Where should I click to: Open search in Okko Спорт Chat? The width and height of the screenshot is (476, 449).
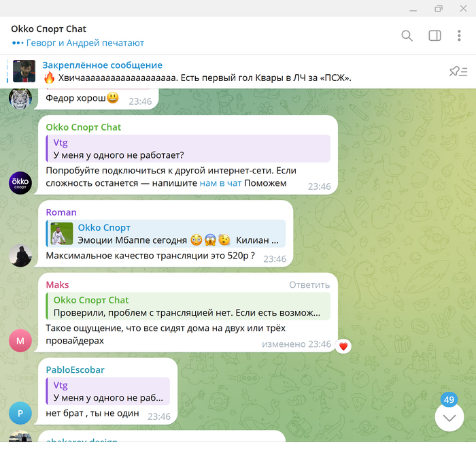(x=407, y=35)
